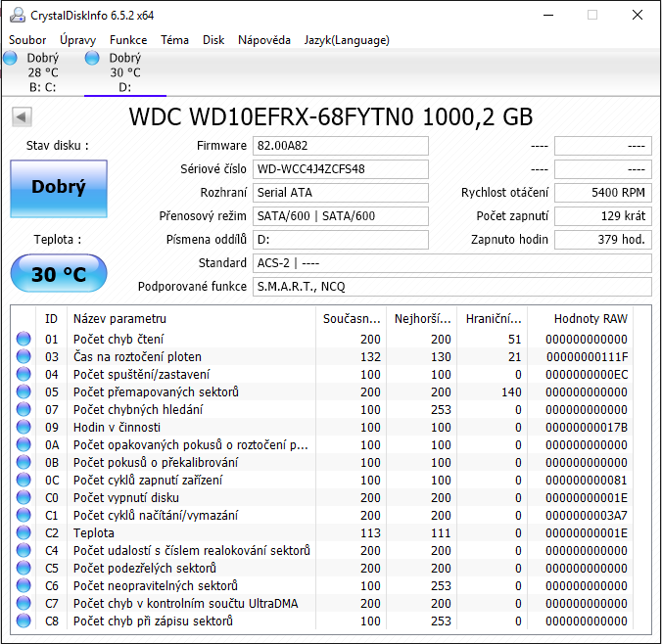This screenshot has width=662, height=644.
Task: Click the Rozhraní field Serial ATA
Action: pos(341,193)
